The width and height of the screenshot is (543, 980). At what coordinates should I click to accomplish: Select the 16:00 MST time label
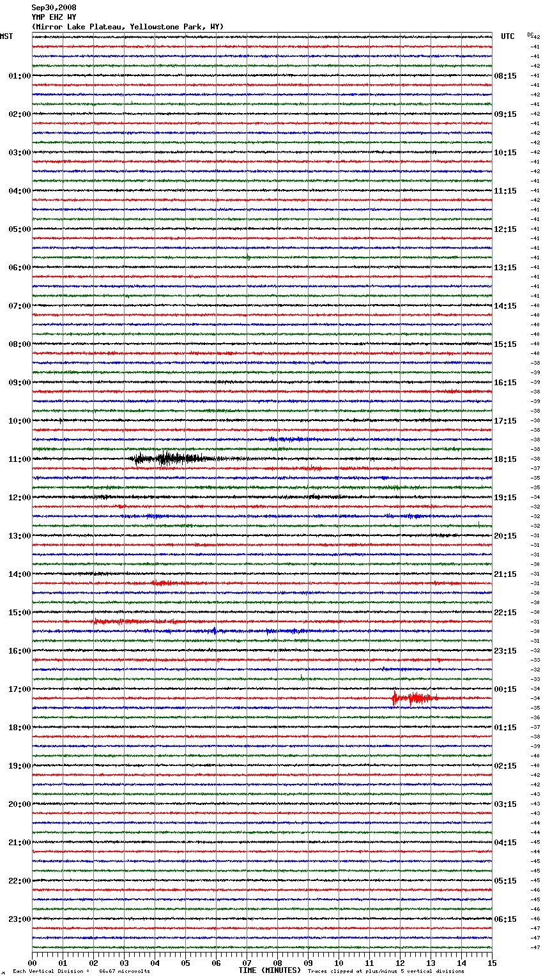[20, 651]
